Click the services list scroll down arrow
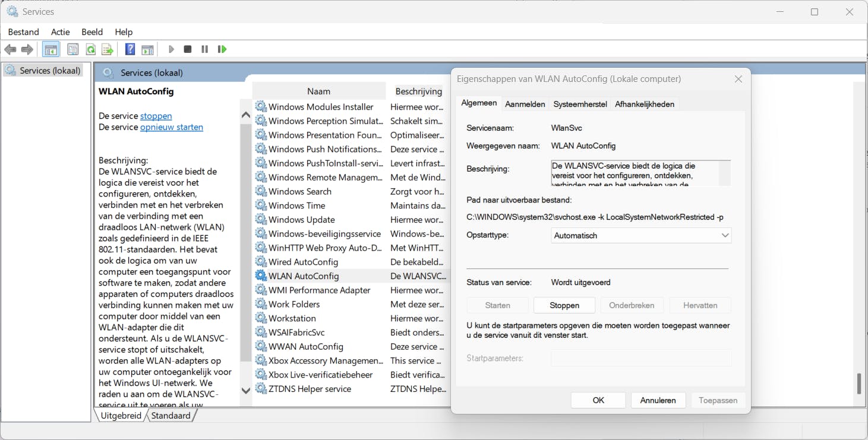 246,391
